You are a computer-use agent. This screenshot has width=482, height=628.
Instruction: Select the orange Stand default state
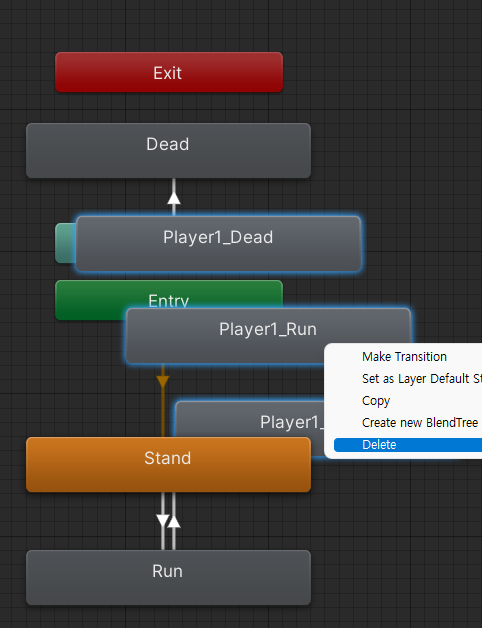pyautogui.click(x=168, y=465)
